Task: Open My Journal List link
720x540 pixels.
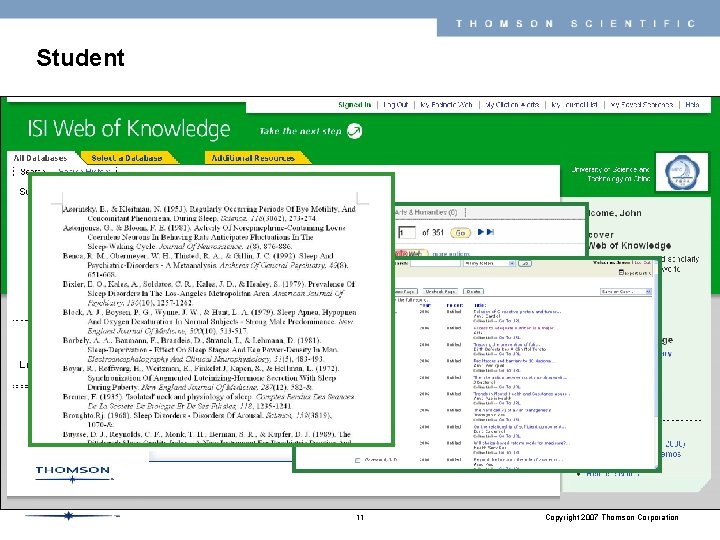Action: coord(574,105)
